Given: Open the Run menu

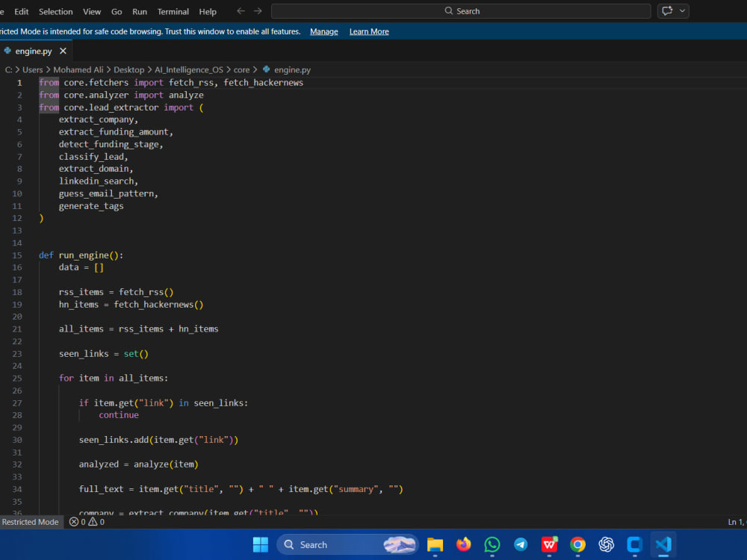Looking at the screenshot, I should (x=140, y=11).
